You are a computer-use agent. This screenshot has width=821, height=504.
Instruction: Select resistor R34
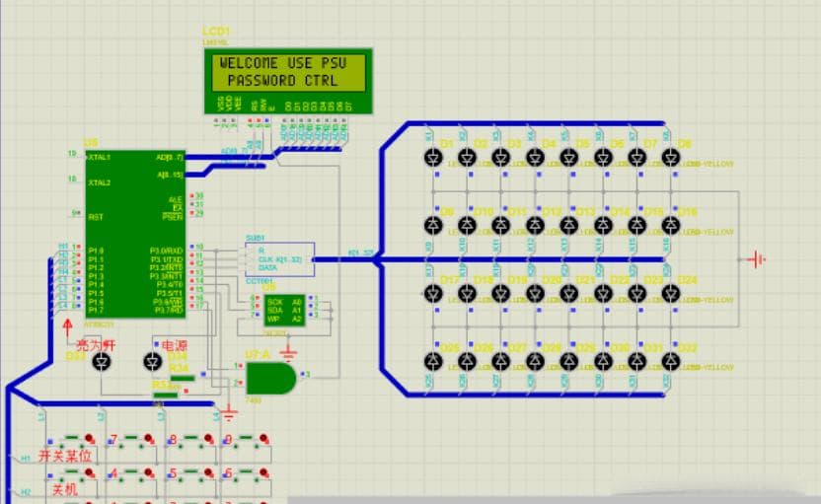point(183,378)
